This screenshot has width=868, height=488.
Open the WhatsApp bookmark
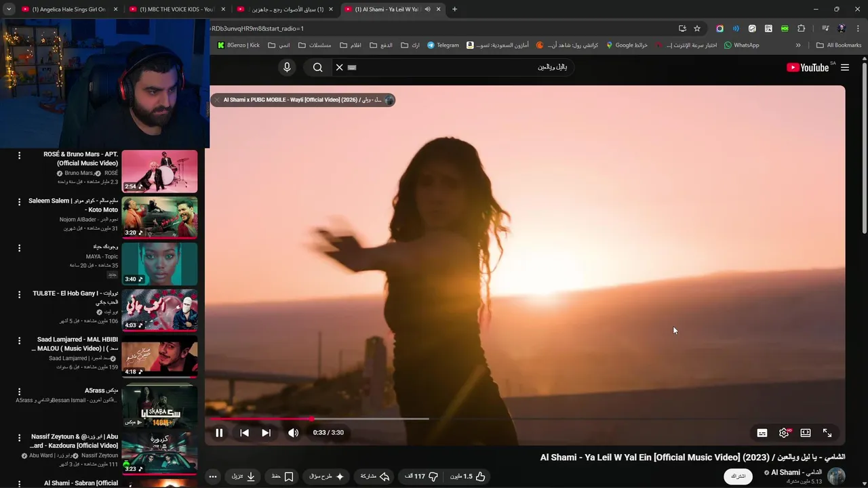[x=742, y=45]
